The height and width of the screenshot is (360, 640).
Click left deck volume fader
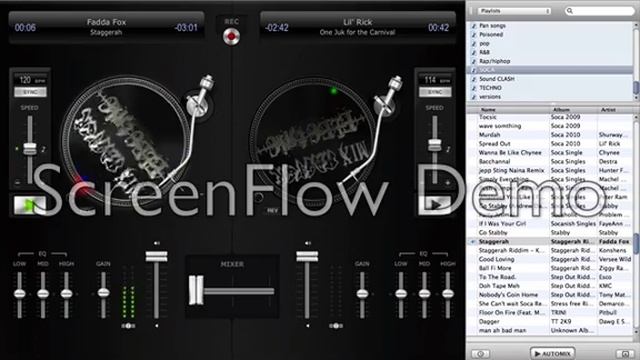(156, 256)
